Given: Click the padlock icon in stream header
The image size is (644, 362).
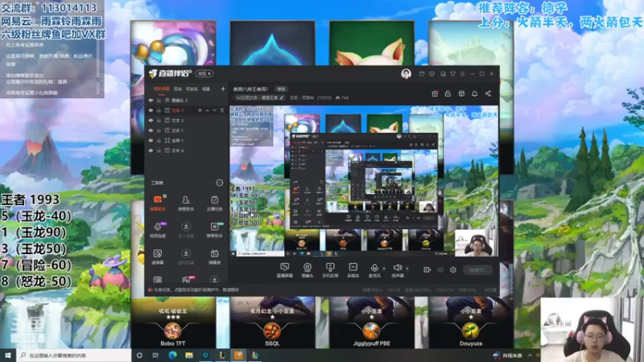Looking at the screenshot, I should (448, 93).
